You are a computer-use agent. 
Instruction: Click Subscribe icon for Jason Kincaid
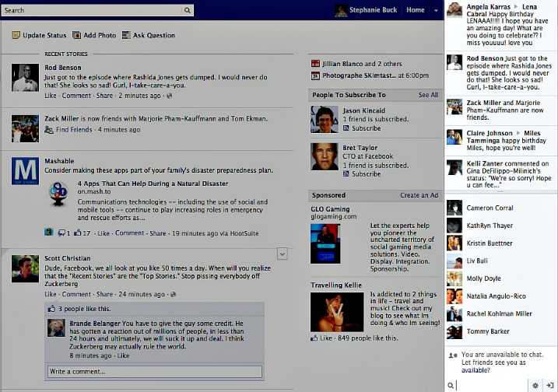point(346,128)
